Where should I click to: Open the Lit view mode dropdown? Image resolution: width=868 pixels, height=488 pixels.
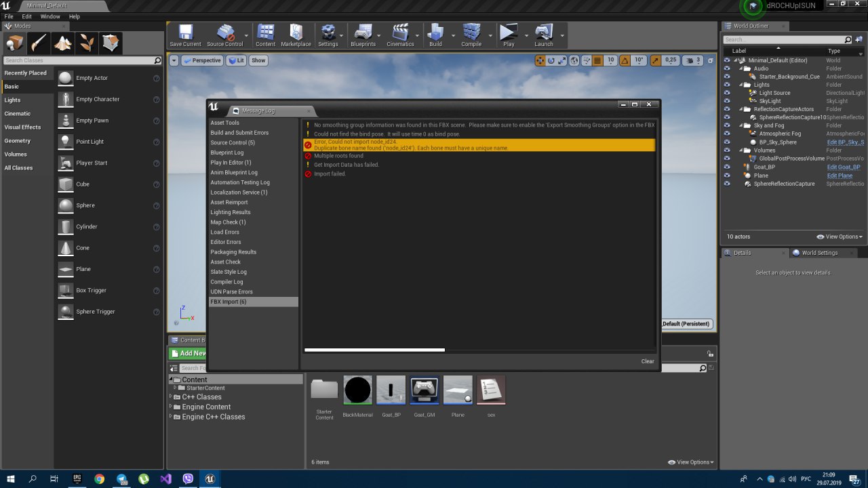point(236,60)
